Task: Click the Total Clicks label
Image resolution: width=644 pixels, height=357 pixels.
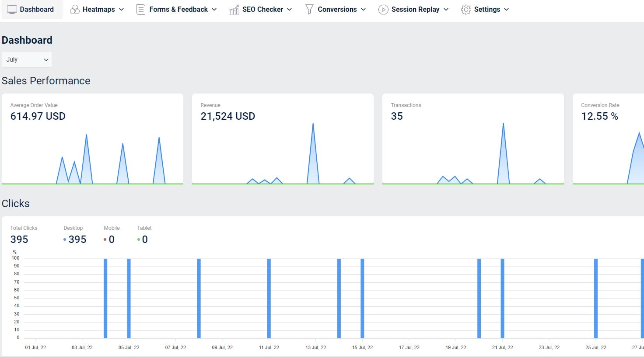Action: [24, 228]
